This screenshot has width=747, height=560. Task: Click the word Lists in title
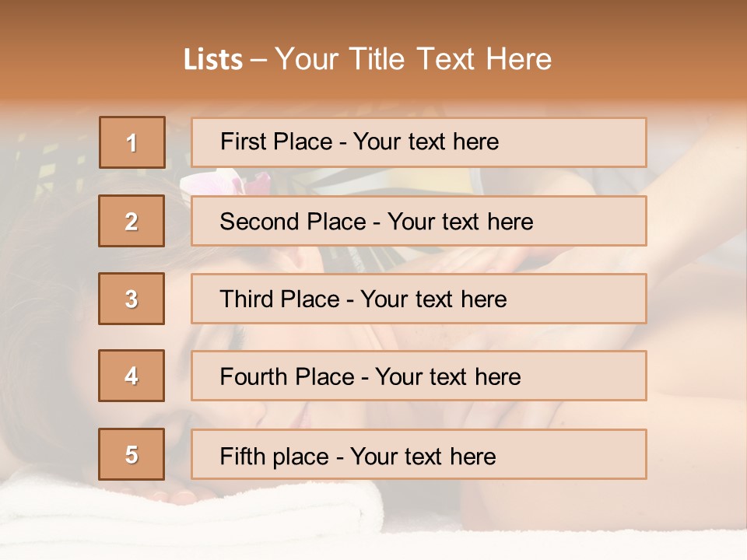point(212,60)
